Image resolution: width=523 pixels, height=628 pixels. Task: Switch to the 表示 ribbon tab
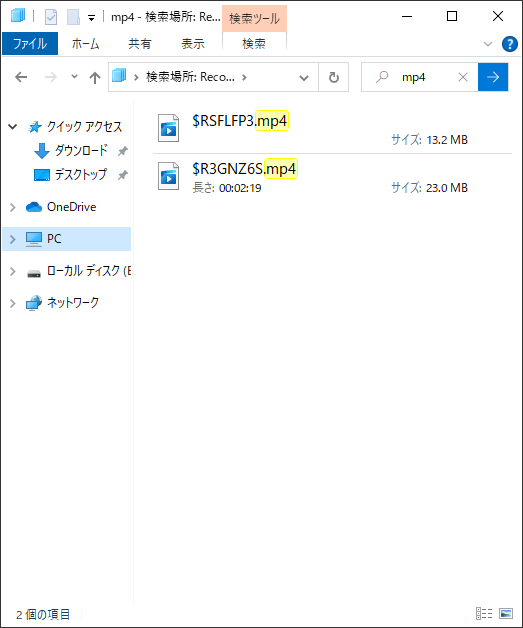click(x=193, y=44)
